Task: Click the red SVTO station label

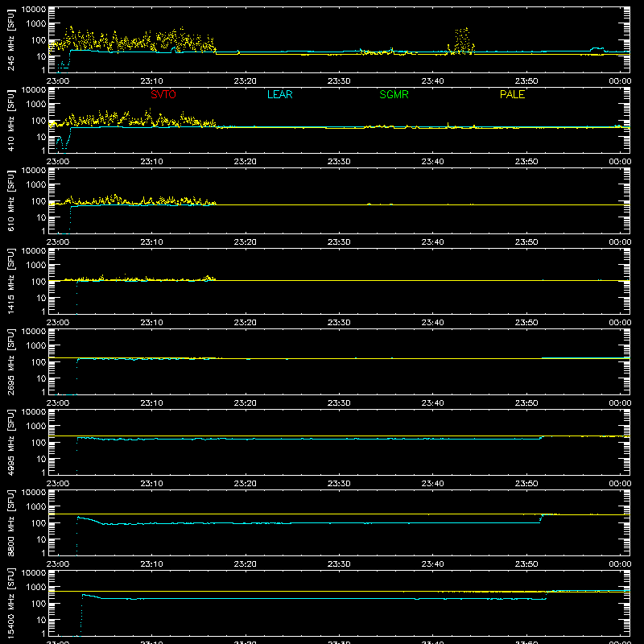Action: pos(163,94)
